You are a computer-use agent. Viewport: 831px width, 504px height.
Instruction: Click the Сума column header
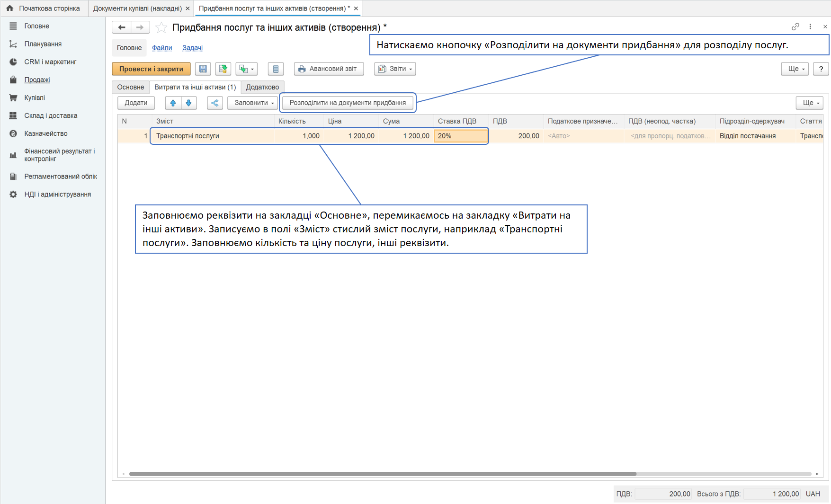[x=406, y=121]
